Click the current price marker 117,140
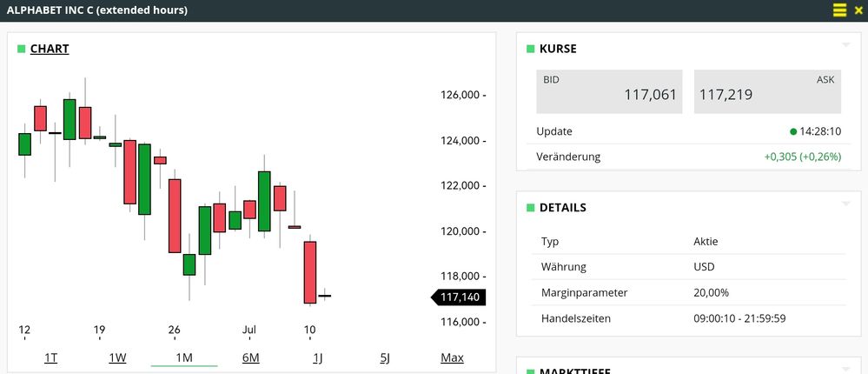The width and height of the screenshot is (868, 374). [x=461, y=297]
